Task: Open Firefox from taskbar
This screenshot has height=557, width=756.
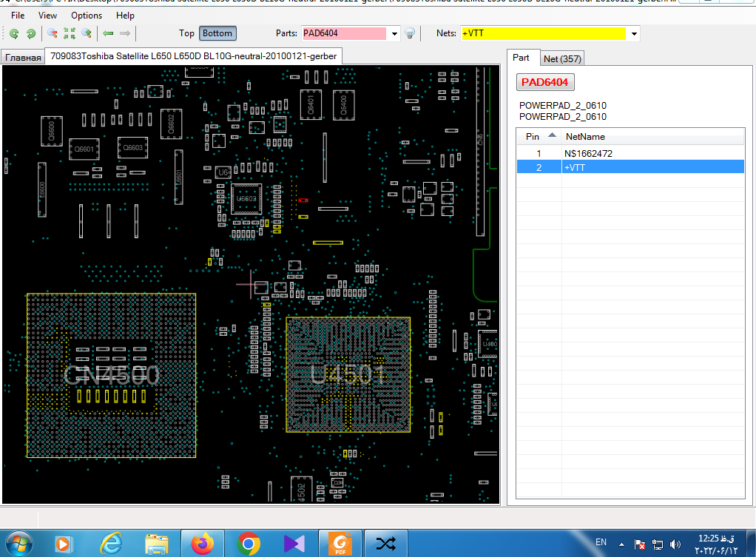Action: click(203, 544)
